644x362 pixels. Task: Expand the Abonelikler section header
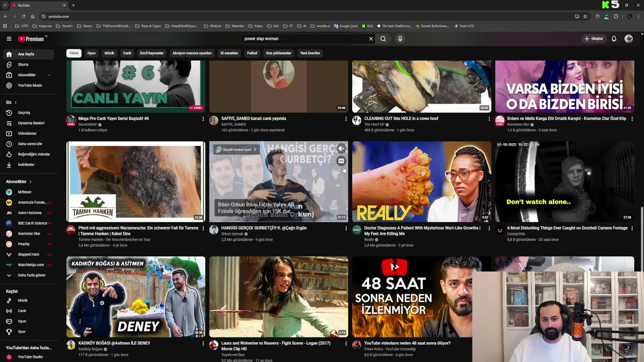coord(19,182)
